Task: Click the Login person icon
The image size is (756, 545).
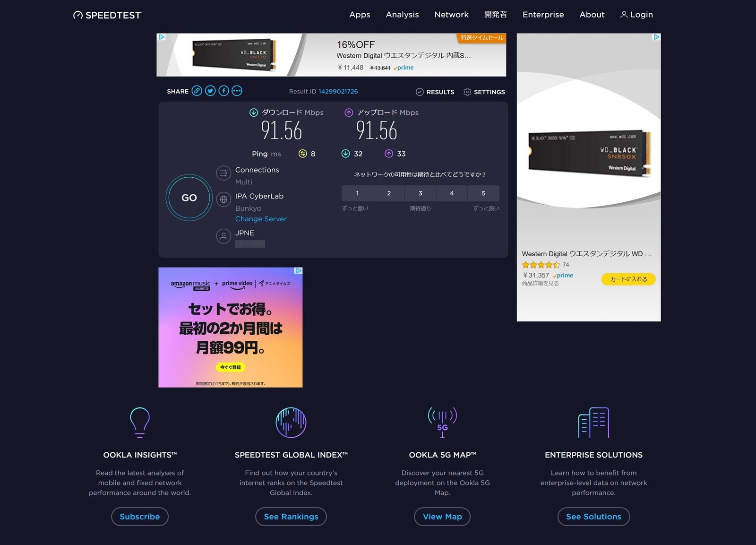Action: click(x=624, y=15)
